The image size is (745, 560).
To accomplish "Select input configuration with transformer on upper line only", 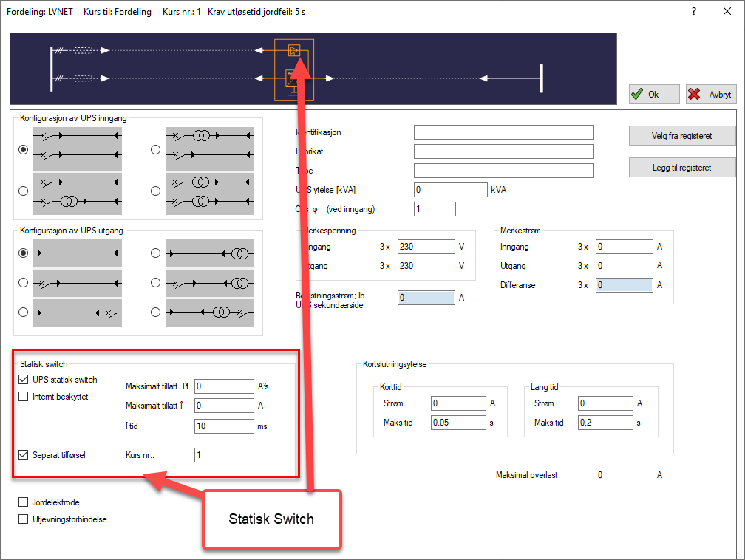I will (155, 149).
